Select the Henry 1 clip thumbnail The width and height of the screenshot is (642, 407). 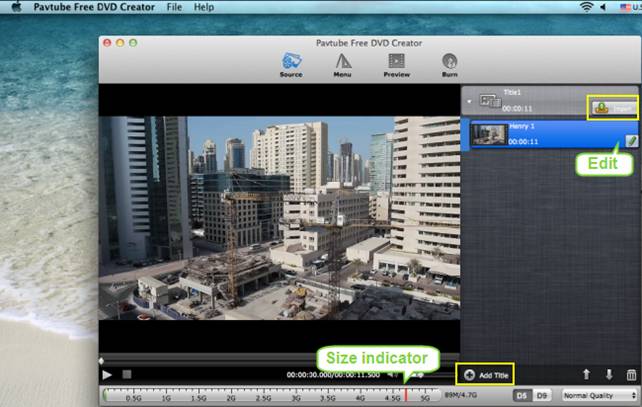489,134
